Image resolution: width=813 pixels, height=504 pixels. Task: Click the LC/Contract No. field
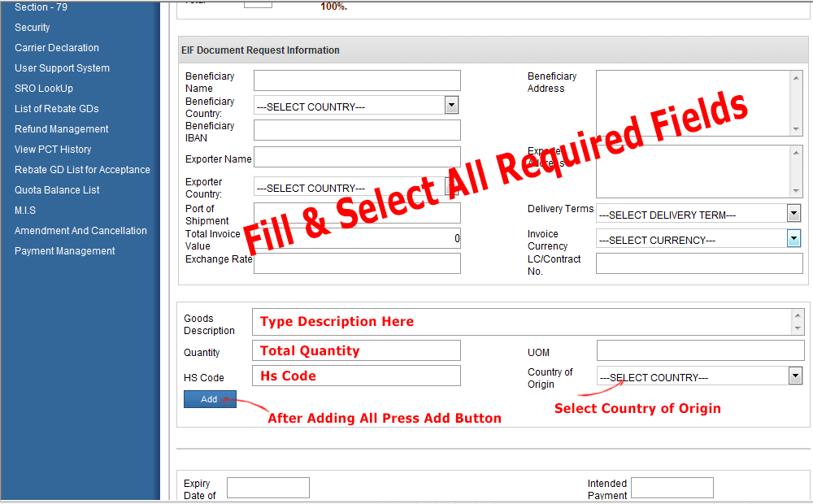pos(699,263)
